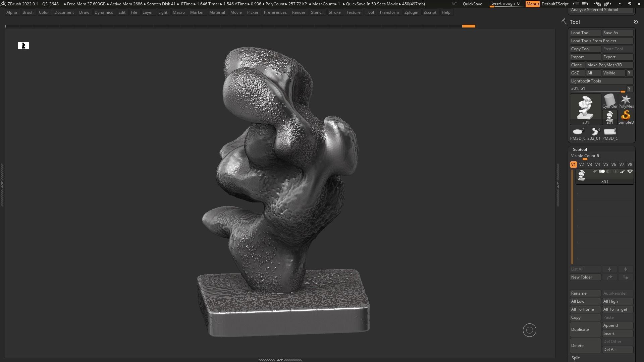
Task: Toggle the AC auto-collapse option
Action: pos(454,4)
